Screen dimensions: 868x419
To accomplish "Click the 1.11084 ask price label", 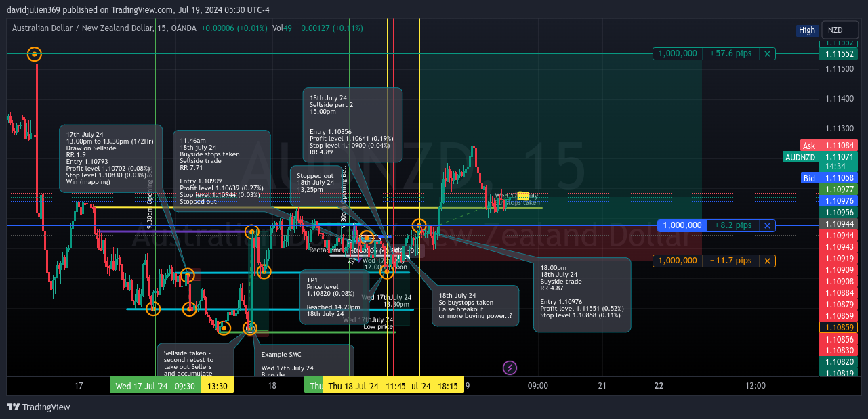I will click(x=839, y=146).
